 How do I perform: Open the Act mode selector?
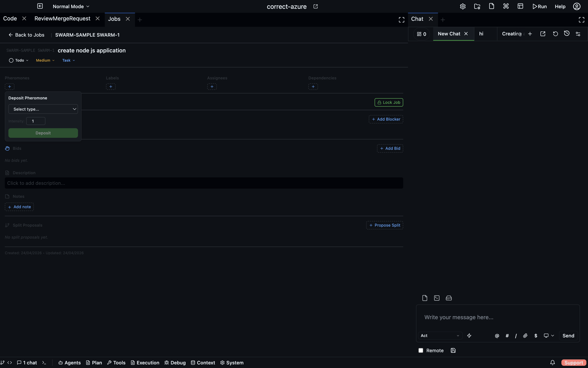[x=440, y=336]
